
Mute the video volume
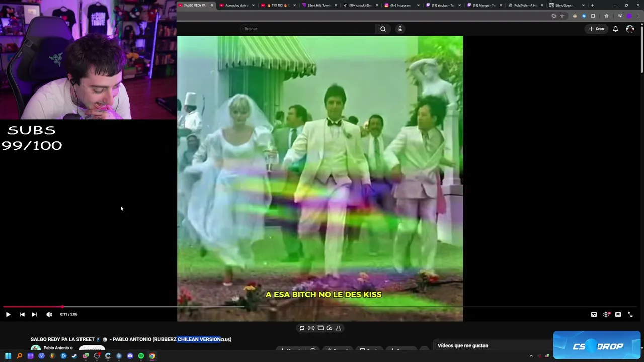pyautogui.click(x=49, y=314)
